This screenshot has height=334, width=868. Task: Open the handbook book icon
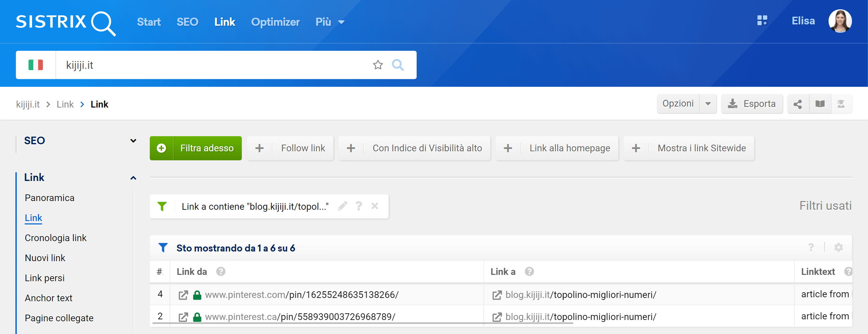(820, 104)
